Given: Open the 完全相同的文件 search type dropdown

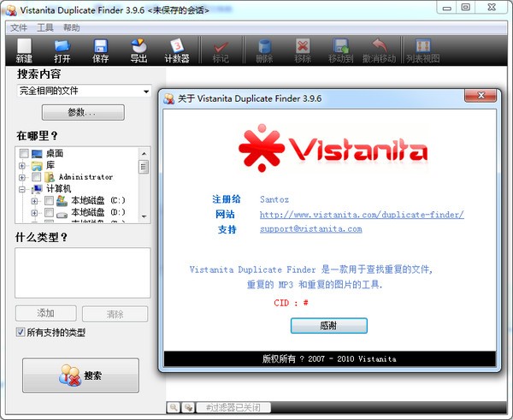Looking at the screenshot, I should 84,91.
